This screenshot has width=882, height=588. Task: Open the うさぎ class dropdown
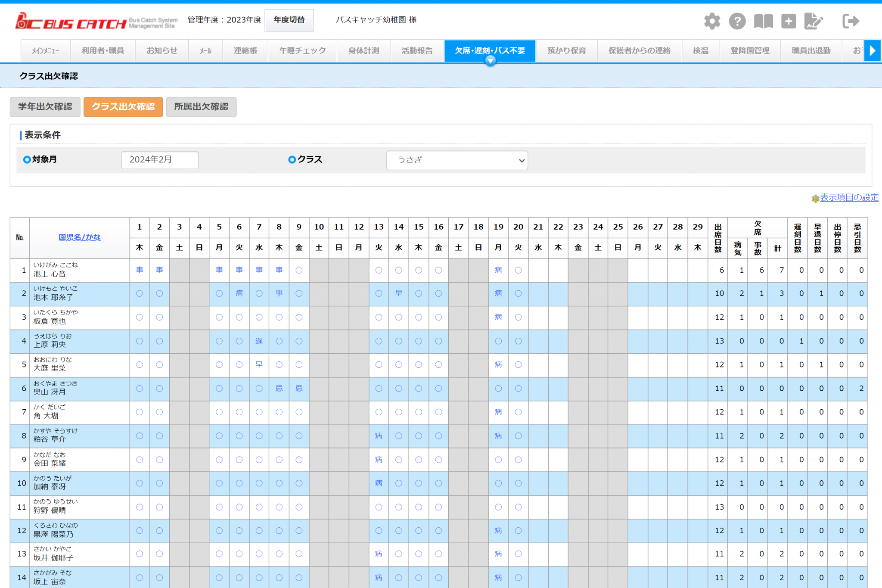point(457,160)
